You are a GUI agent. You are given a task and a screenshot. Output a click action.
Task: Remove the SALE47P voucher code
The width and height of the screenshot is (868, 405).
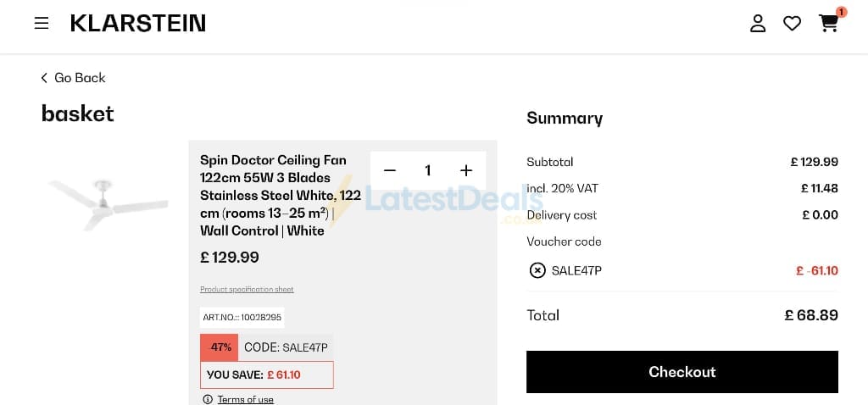tap(537, 270)
